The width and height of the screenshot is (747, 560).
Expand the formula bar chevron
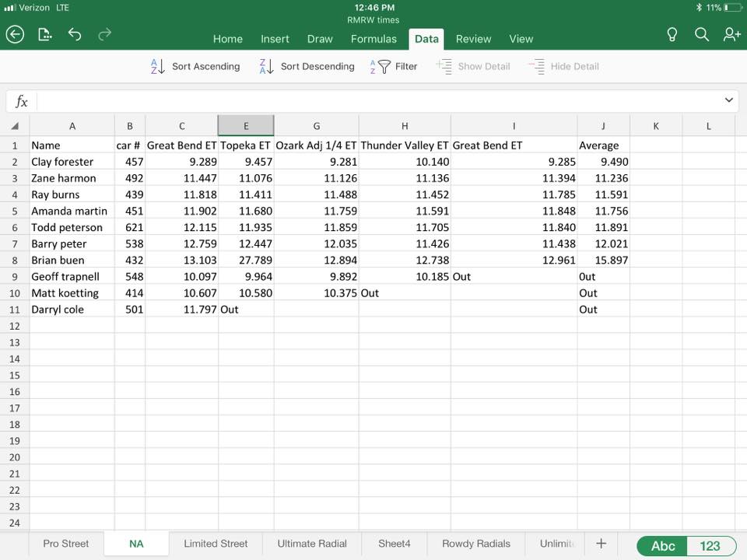[729, 100]
